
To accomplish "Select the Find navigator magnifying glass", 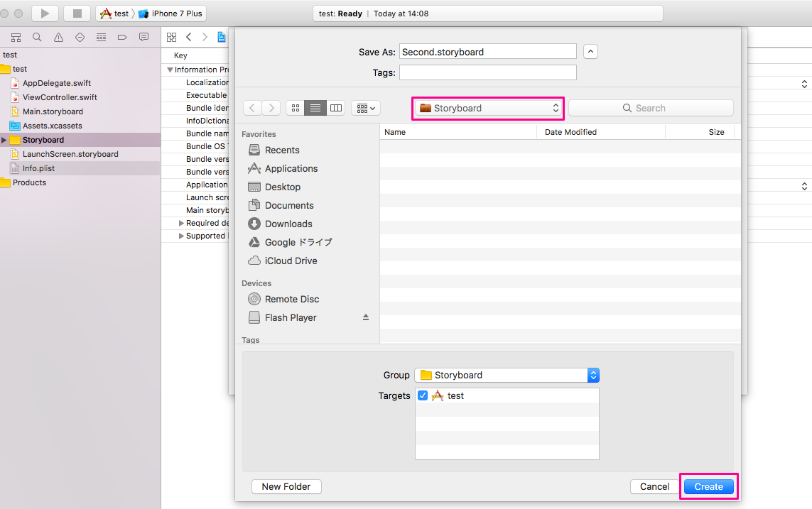I will [36, 37].
